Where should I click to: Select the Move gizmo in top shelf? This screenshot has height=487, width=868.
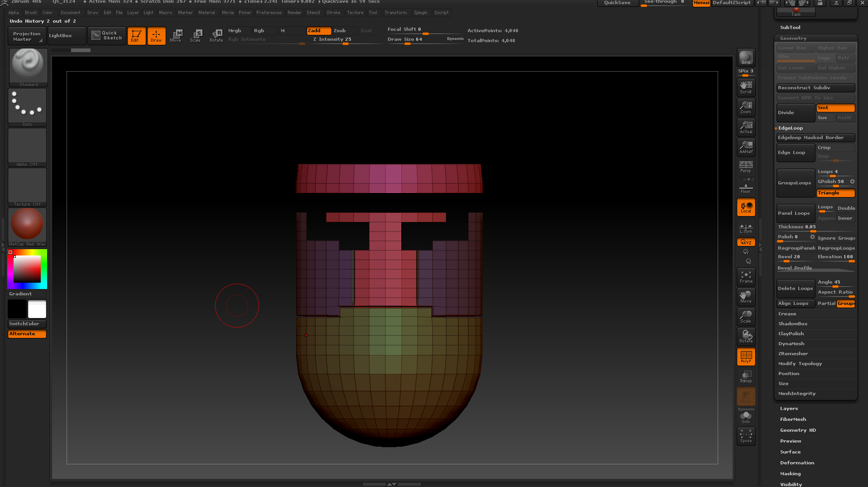click(176, 35)
